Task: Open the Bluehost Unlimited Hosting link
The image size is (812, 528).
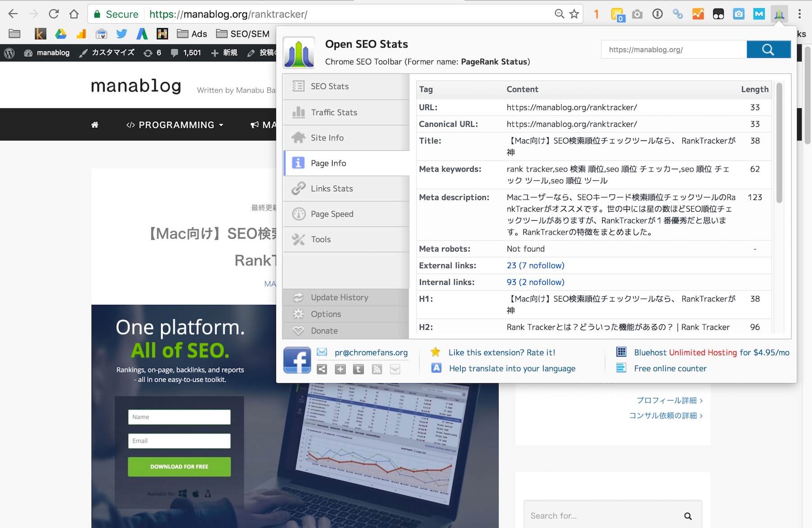Action: pyautogui.click(x=712, y=352)
